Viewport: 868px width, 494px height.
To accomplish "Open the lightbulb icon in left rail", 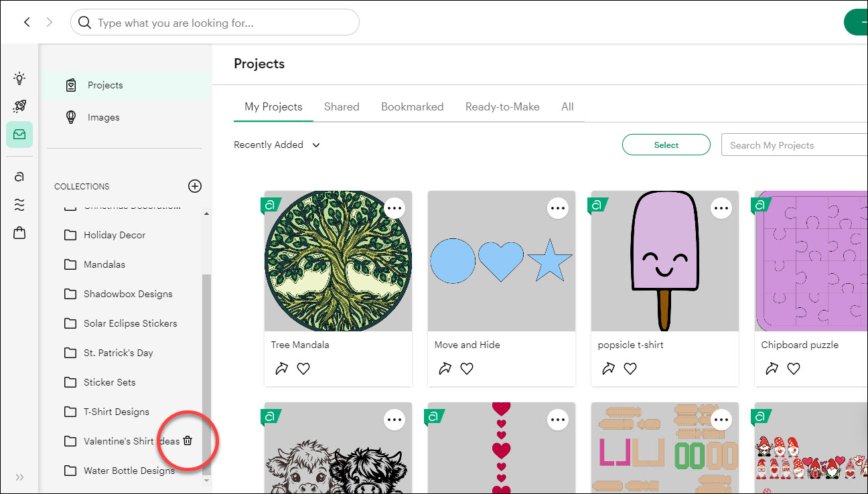I will [x=19, y=78].
